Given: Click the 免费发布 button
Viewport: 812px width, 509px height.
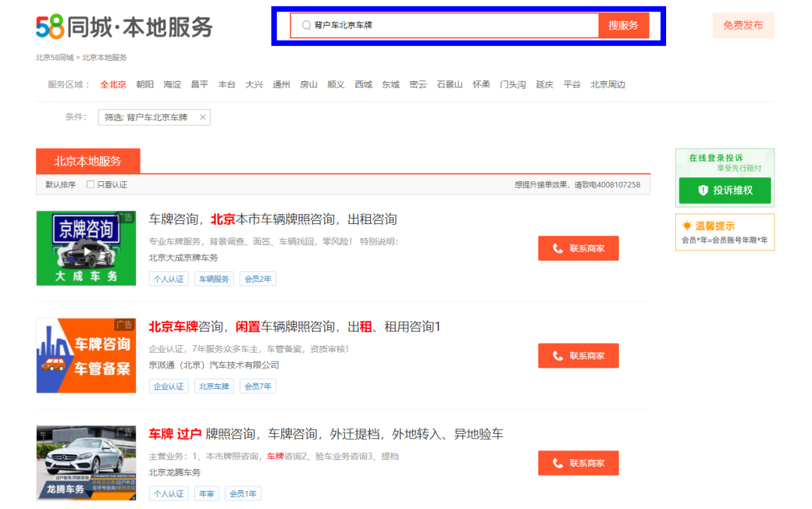Looking at the screenshot, I should (743, 26).
